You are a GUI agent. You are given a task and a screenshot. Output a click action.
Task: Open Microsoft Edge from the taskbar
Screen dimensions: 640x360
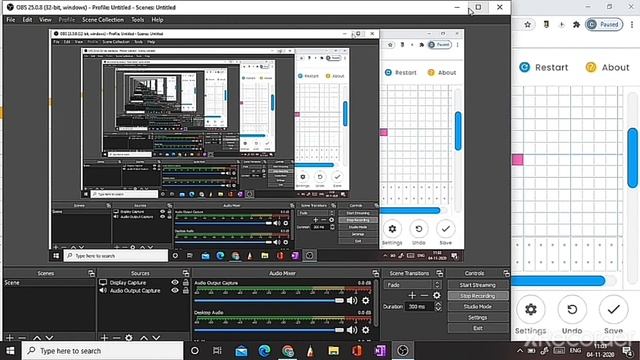[x=264, y=351]
